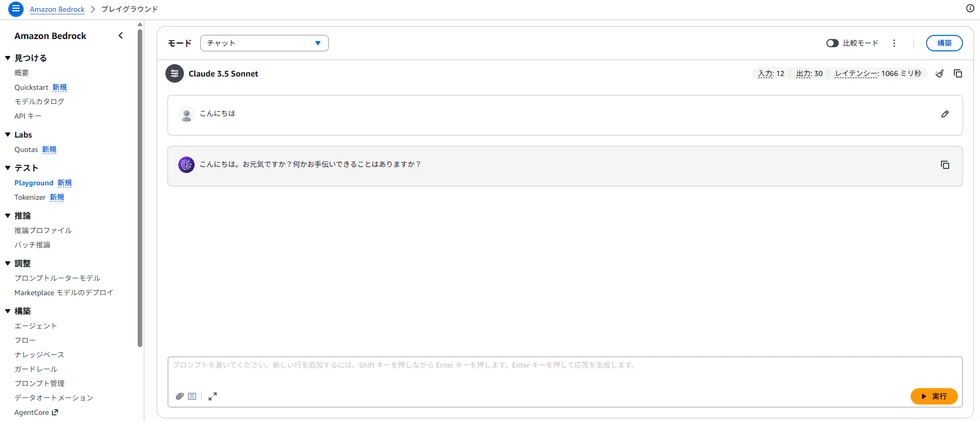Open ナレッジベース page
980x421 pixels.
pyautogui.click(x=40, y=355)
